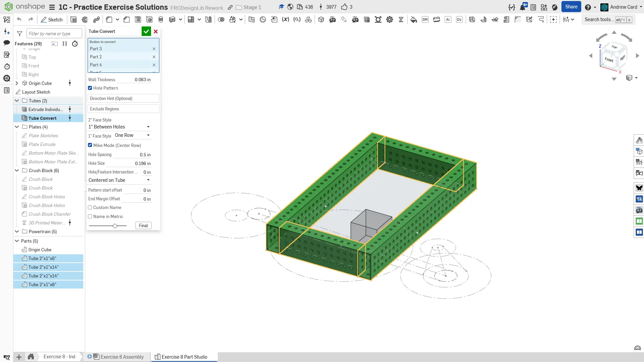
Task: Uncheck the Hole Pattern checkbox
Action: coord(90,88)
